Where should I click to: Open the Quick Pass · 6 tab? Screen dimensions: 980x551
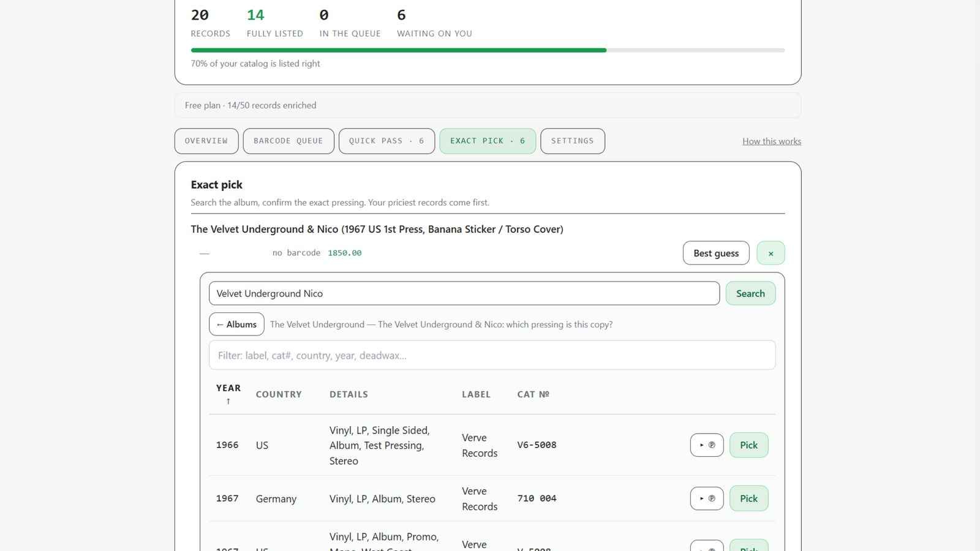click(386, 141)
